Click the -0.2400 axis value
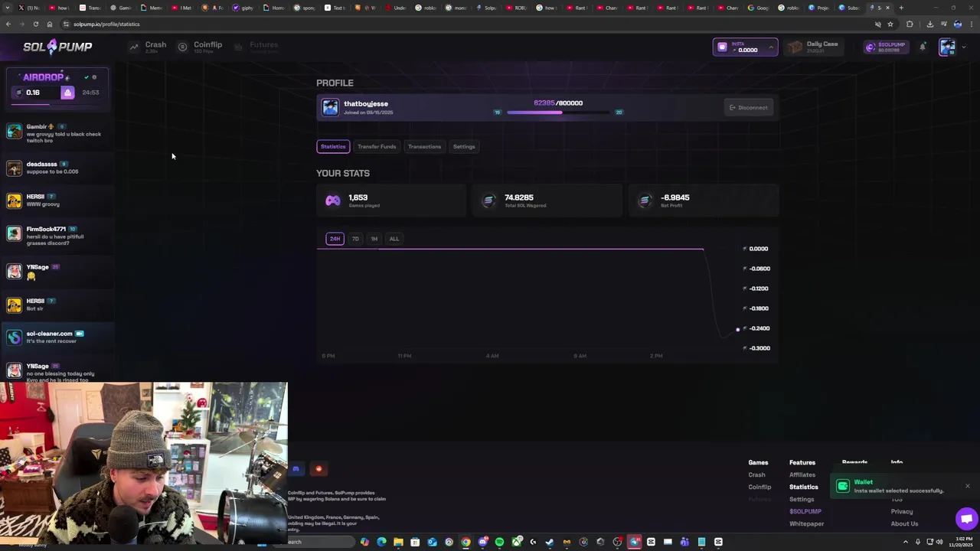This screenshot has height=551, width=980. (x=759, y=328)
